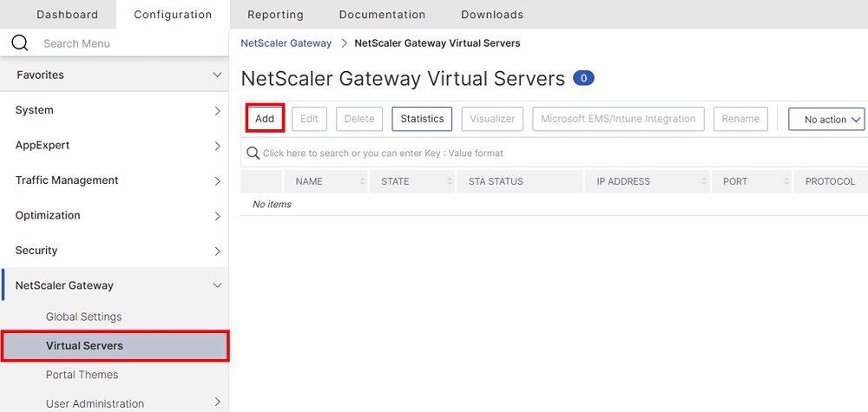
Task: Expand the Traffic Management menu
Action: [x=218, y=180]
